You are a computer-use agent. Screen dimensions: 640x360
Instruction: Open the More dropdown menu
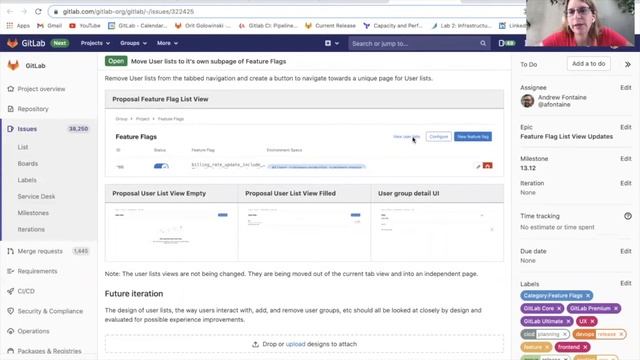[x=167, y=43]
